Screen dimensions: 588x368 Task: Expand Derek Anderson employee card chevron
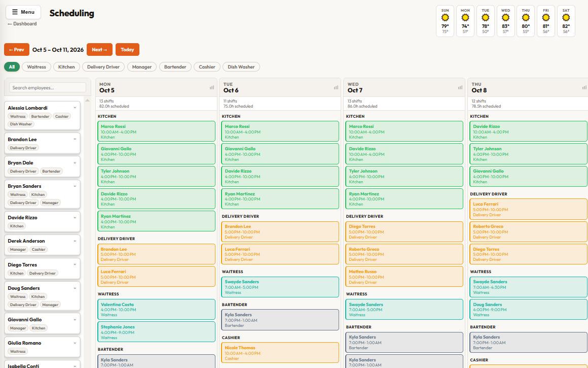pos(75,241)
